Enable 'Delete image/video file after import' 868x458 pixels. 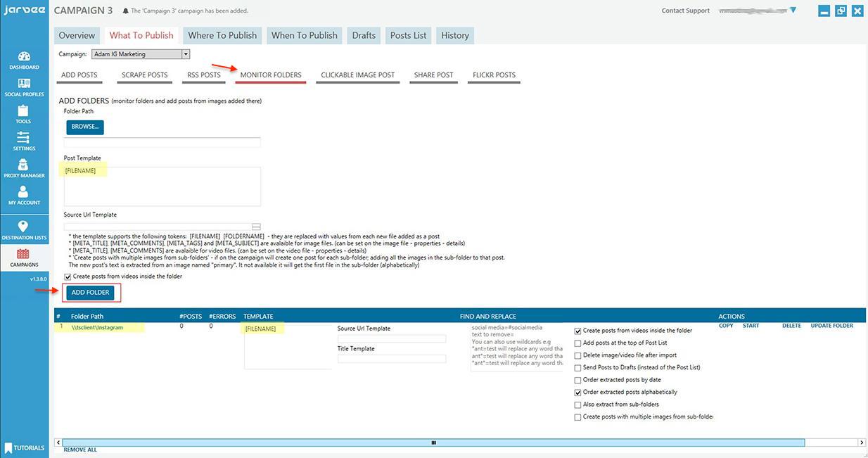coord(578,355)
